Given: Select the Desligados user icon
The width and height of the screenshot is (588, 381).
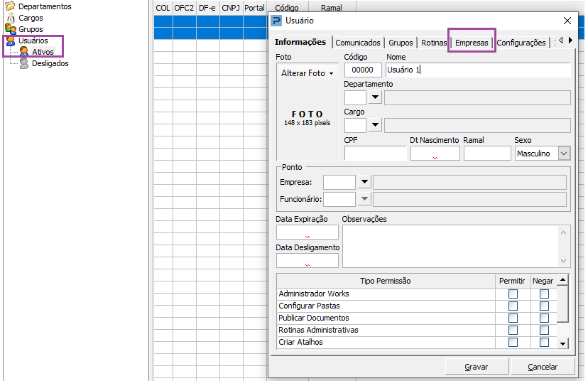Looking at the screenshot, I should click(x=24, y=63).
